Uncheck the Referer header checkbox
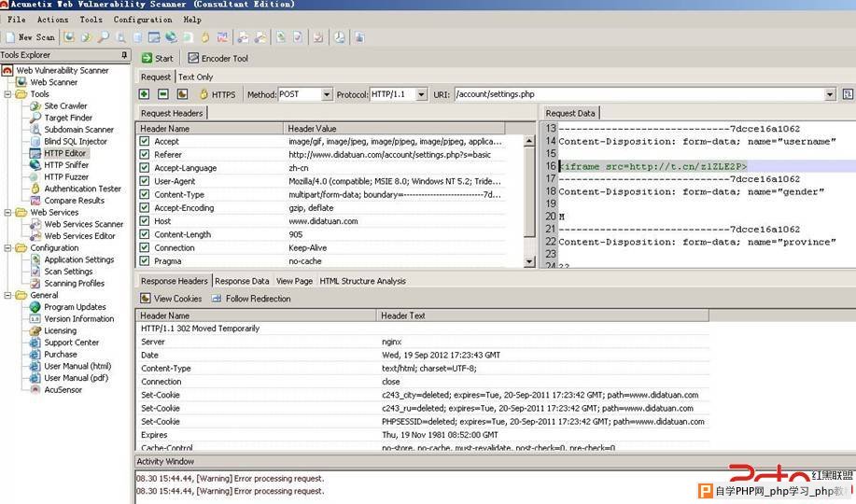 pos(144,155)
